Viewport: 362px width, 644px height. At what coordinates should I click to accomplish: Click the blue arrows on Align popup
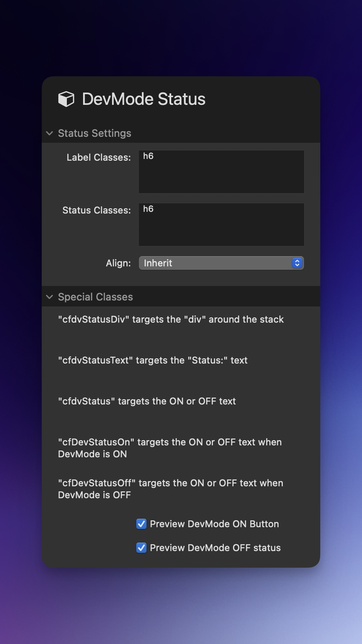click(297, 263)
